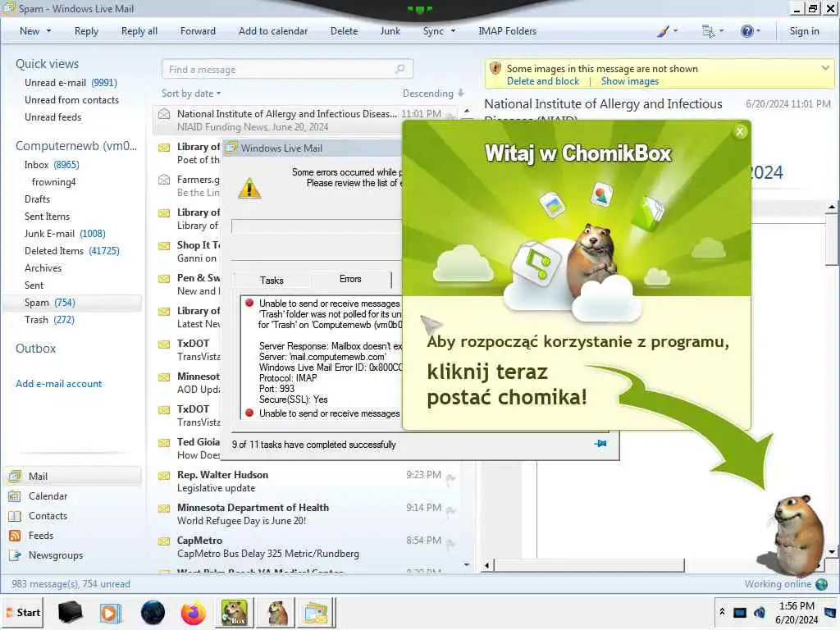This screenshot has width=840, height=630.
Task: Open CapMetro Bus Delay message
Action: (x=305, y=547)
